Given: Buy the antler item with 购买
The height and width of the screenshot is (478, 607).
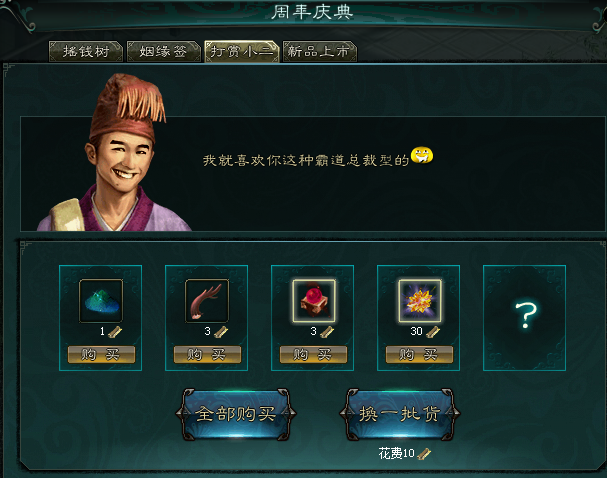Looking at the screenshot, I should (207, 355).
